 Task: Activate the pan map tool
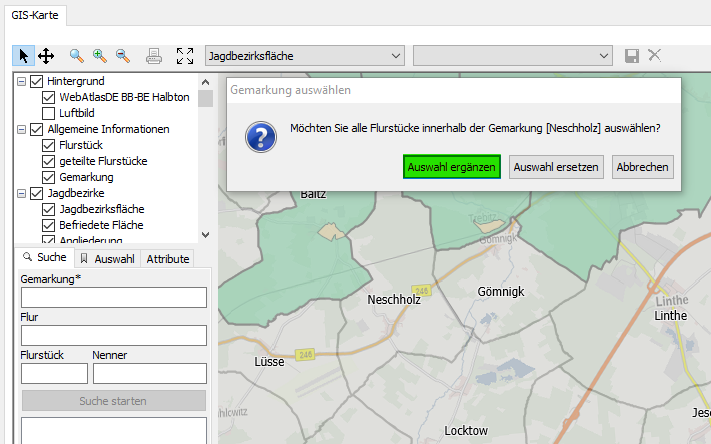click(45, 55)
